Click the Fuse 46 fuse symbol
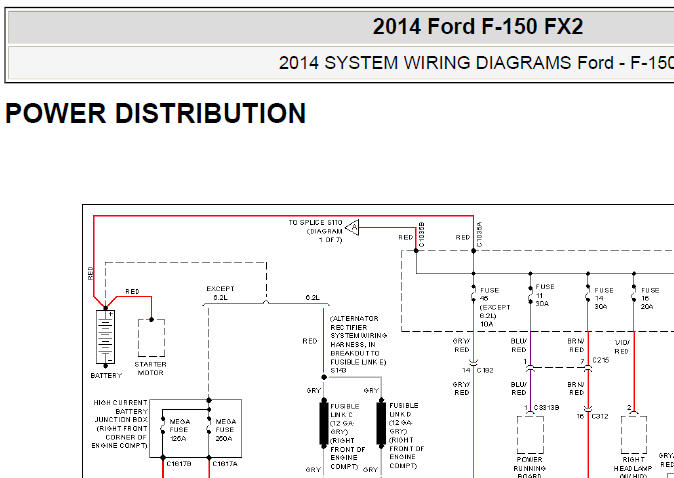 point(474,294)
